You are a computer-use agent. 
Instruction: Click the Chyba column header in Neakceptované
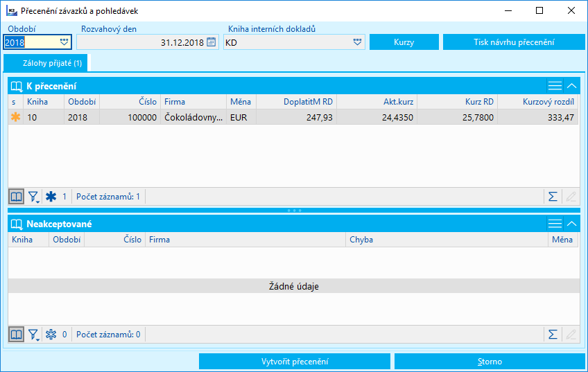coord(447,240)
